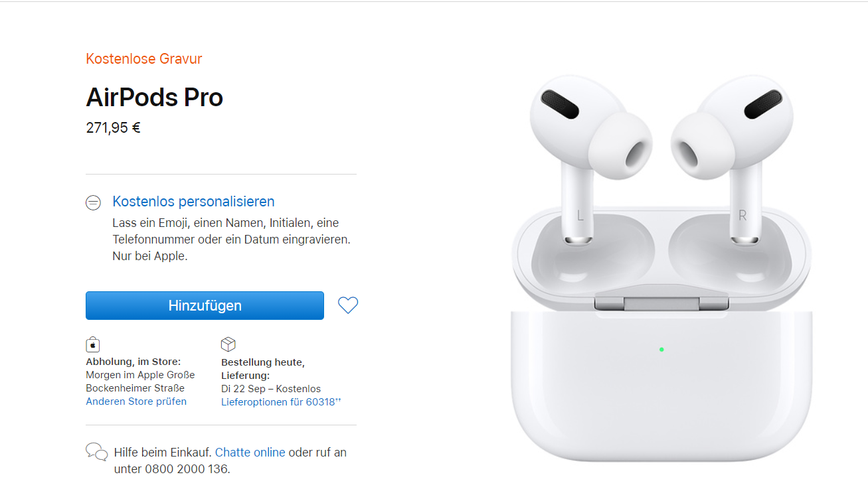The width and height of the screenshot is (868, 503).
Task: Click the engraving description paragraph text
Action: (x=231, y=240)
